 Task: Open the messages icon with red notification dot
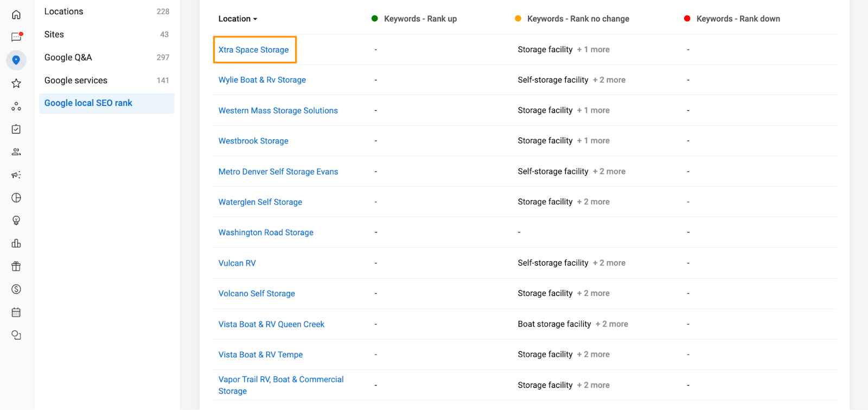click(16, 37)
